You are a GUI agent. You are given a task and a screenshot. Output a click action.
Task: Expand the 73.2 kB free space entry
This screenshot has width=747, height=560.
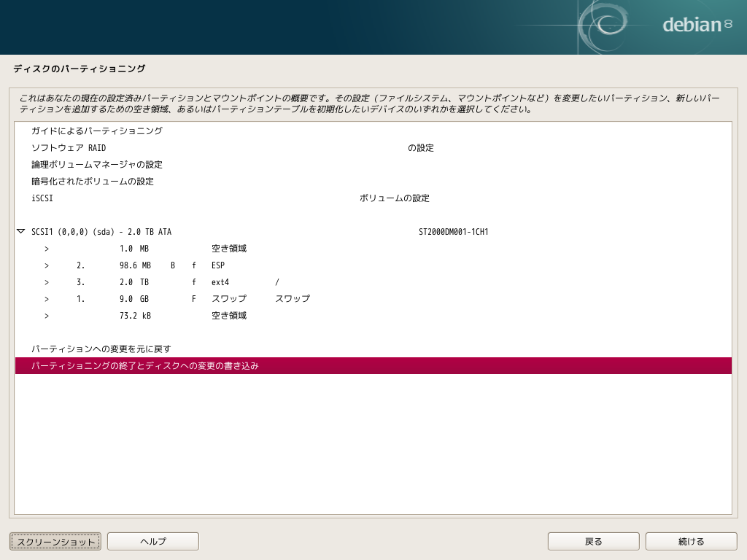pos(47,315)
